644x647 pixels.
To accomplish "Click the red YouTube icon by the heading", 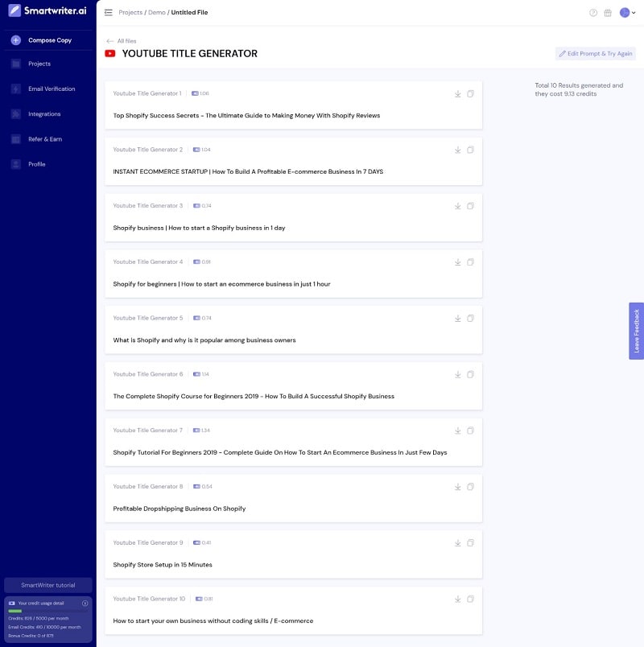I will click(110, 54).
